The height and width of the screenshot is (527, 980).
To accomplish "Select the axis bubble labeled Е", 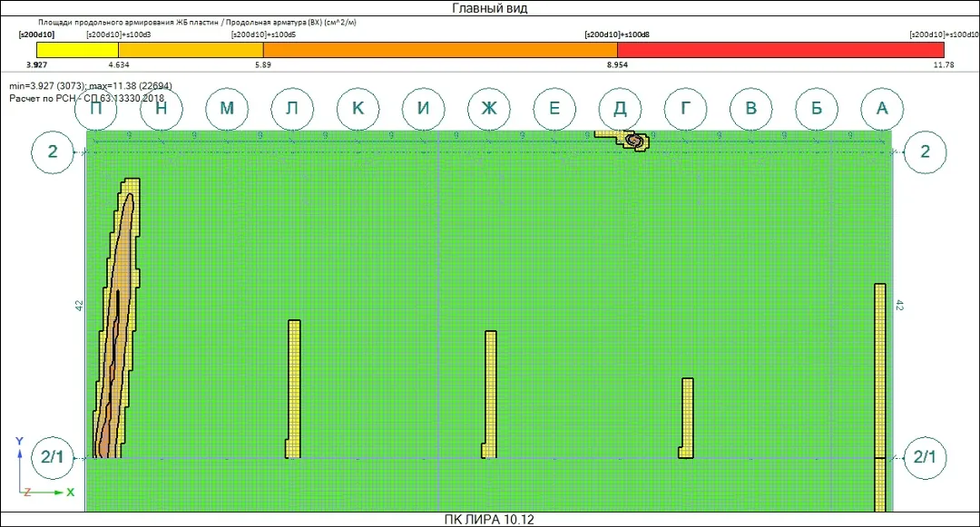I will tap(554, 109).
